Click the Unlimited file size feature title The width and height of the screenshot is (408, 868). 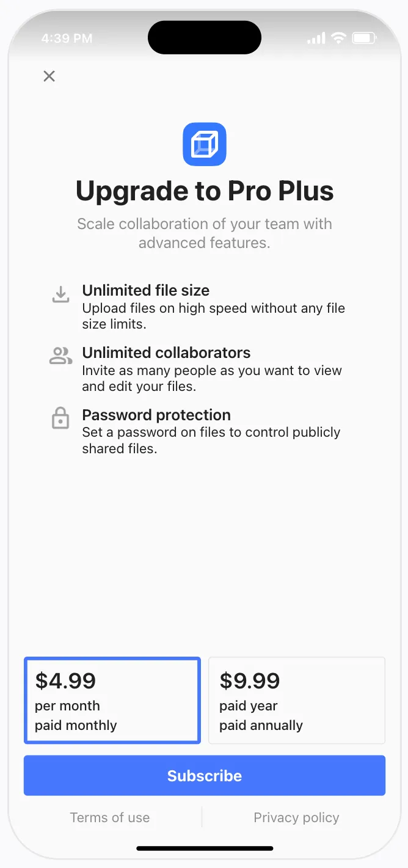pos(146,290)
